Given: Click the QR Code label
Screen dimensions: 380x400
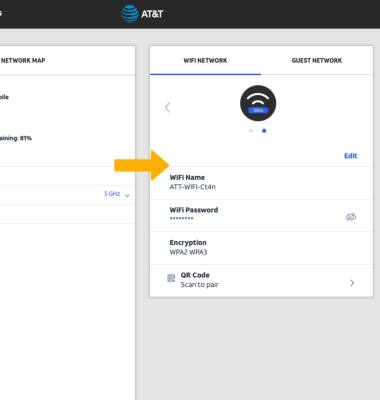Looking at the screenshot, I should (x=195, y=275).
